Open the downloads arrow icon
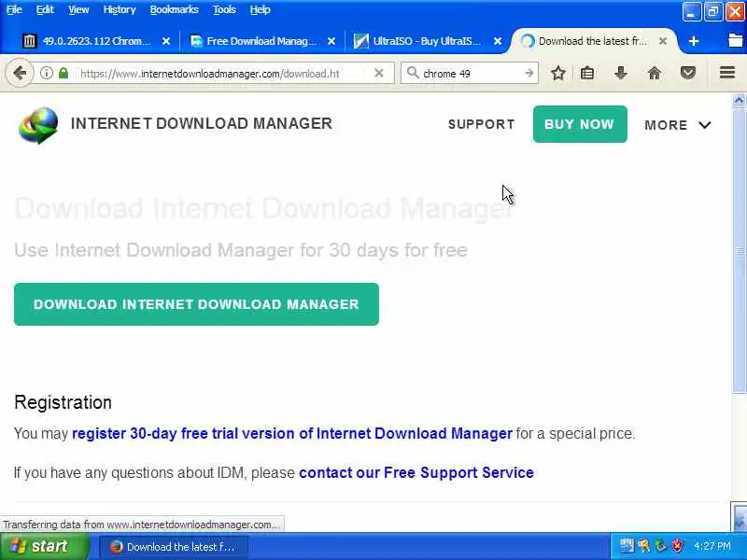 (620, 73)
